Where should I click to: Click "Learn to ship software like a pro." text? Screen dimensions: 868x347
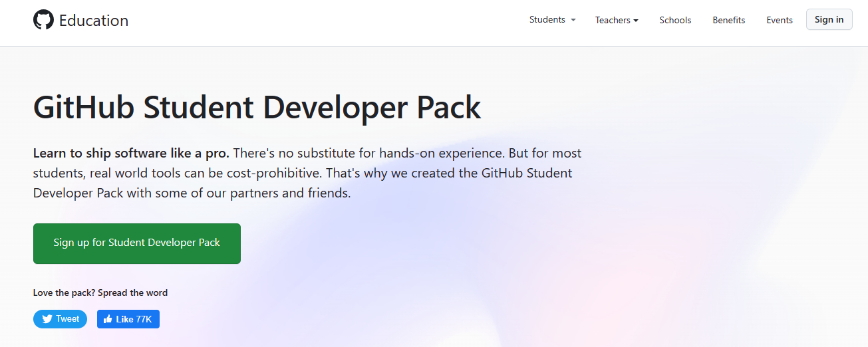click(x=131, y=153)
